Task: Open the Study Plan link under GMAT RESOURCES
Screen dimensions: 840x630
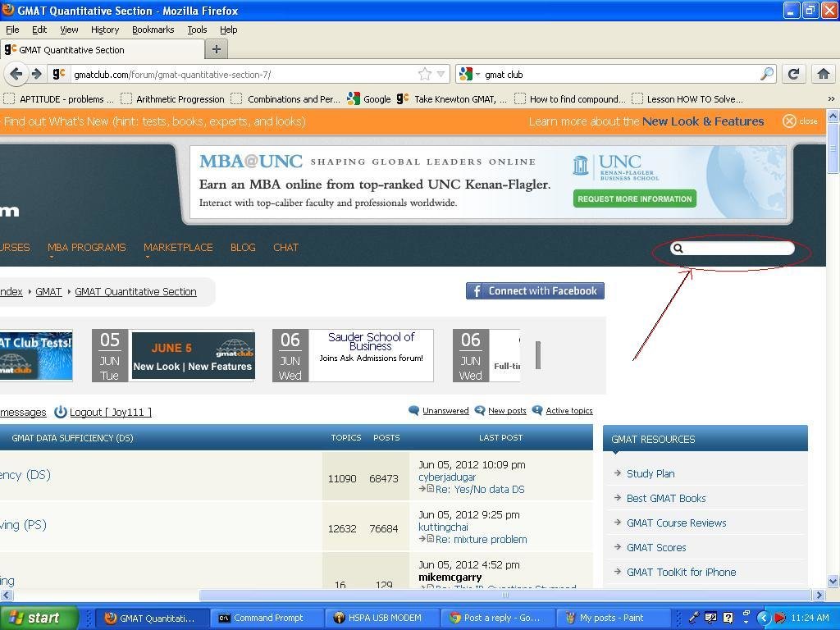Action: [x=651, y=473]
